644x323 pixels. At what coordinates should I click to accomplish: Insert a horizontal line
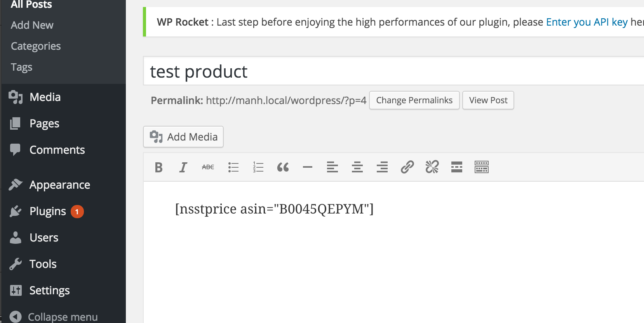308,167
